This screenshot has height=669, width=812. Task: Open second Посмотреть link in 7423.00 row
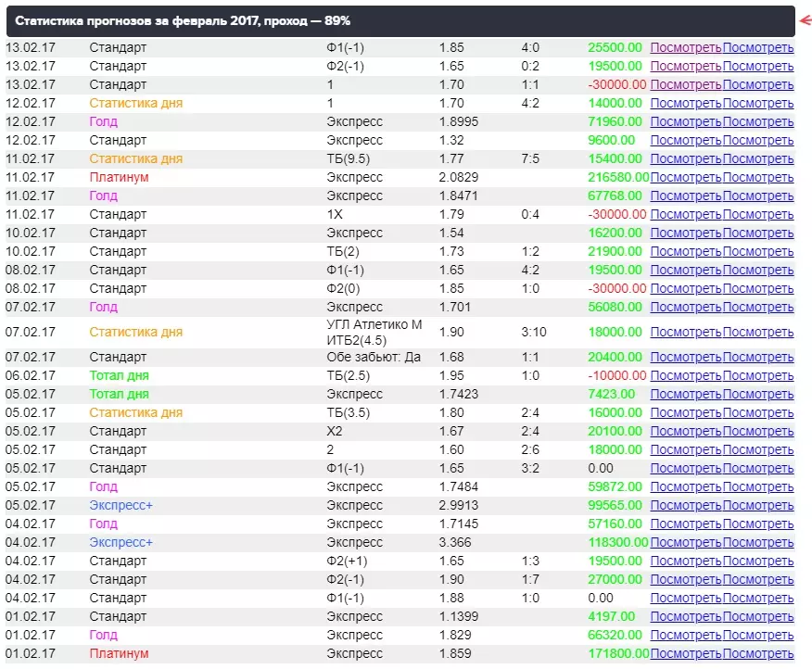point(758,394)
